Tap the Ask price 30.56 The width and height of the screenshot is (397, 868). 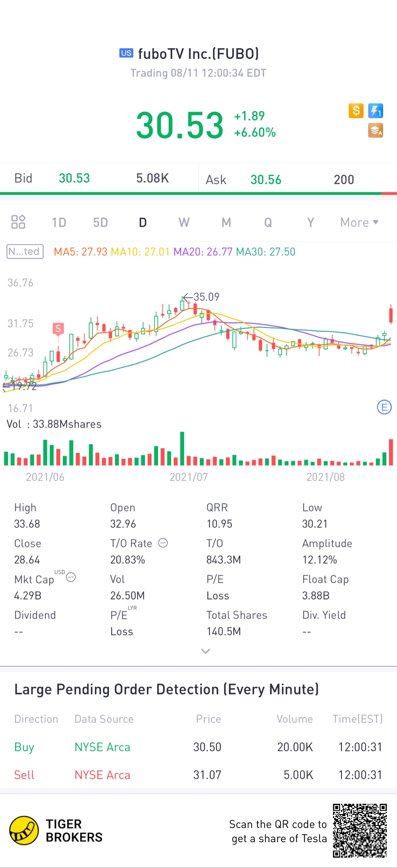coord(266,180)
